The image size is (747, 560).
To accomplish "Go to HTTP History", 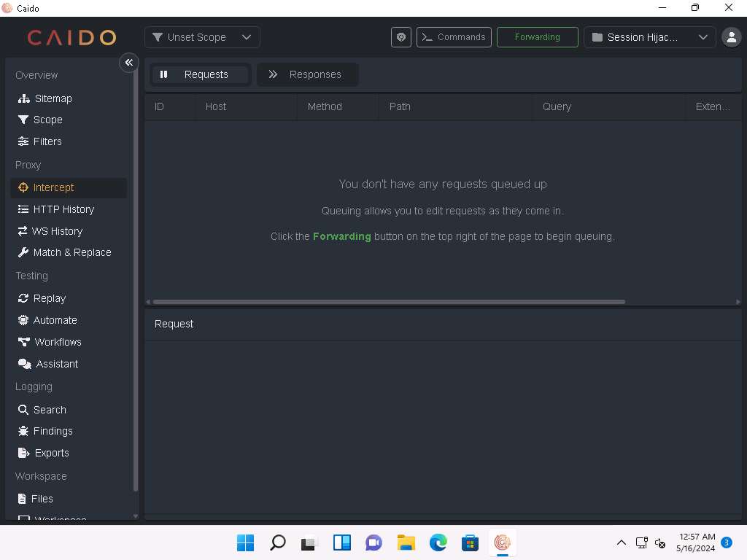I will pyautogui.click(x=63, y=209).
